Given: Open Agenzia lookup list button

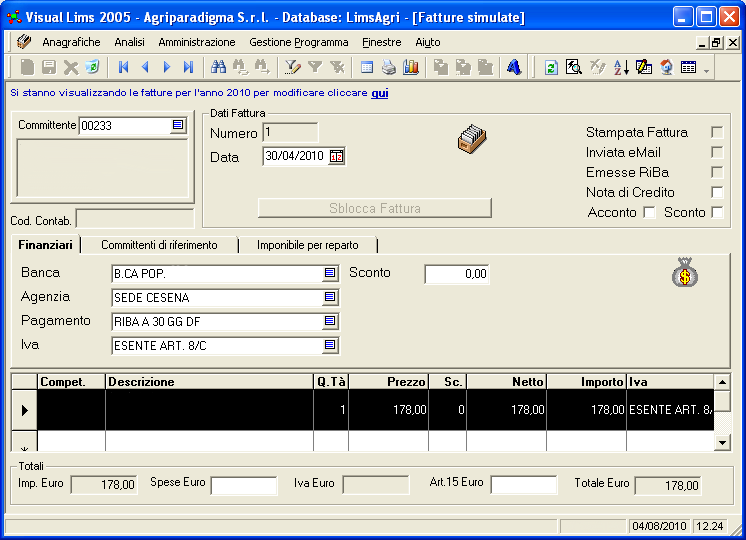Looking at the screenshot, I should click(330, 297).
